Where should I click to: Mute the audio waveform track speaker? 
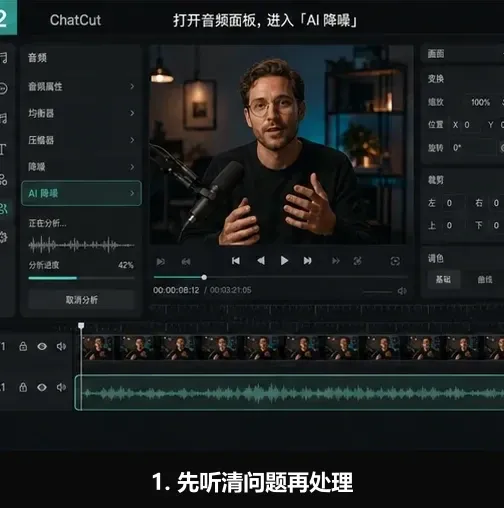[61, 387]
